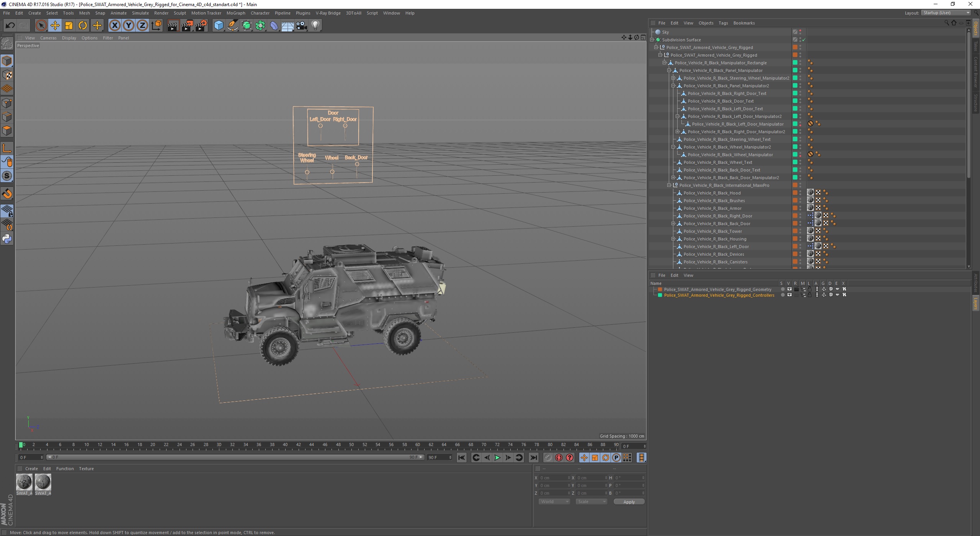
Task: Toggle the X axis lock
Action: 114,26
